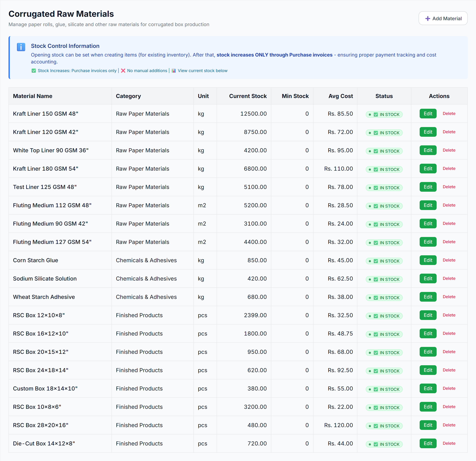Image resolution: width=476 pixels, height=461 pixels.
Task: Delete the Kraft Liner 120 GSM 42" material
Action: click(449, 132)
